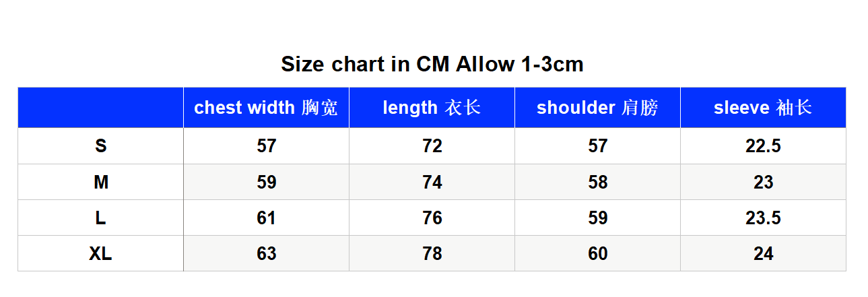
Task: Select the sleeve value 23.5 cell
Action: tap(763, 218)
